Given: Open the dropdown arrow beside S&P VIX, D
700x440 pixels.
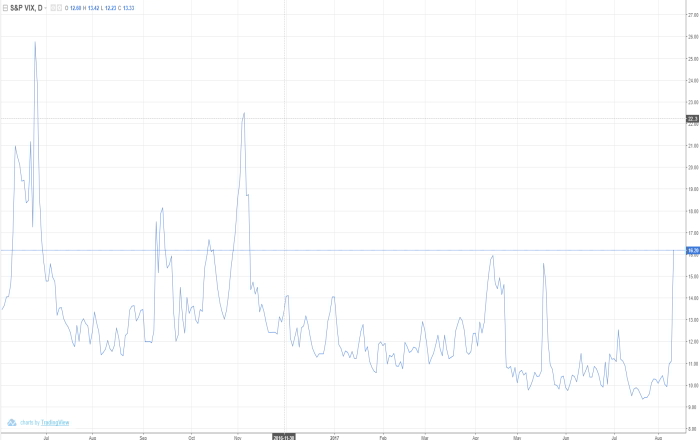Looking at the screenshot, I should pos(46,8).
